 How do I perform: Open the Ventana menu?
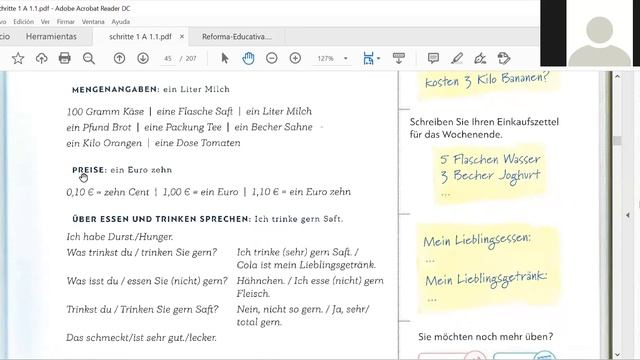(93, 22)
